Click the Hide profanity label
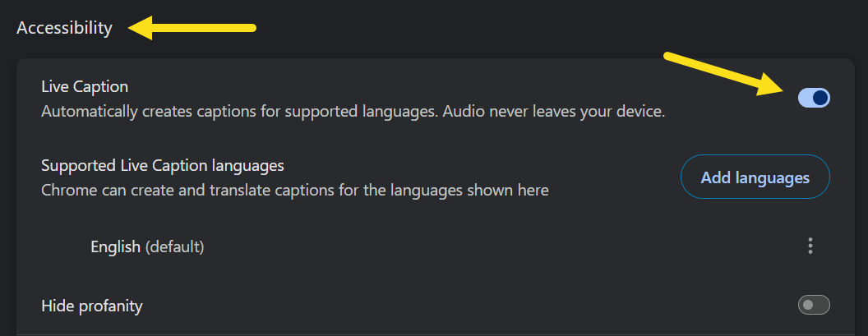The width and height of the screenshot is (868, 336). [x=92, y=306]
